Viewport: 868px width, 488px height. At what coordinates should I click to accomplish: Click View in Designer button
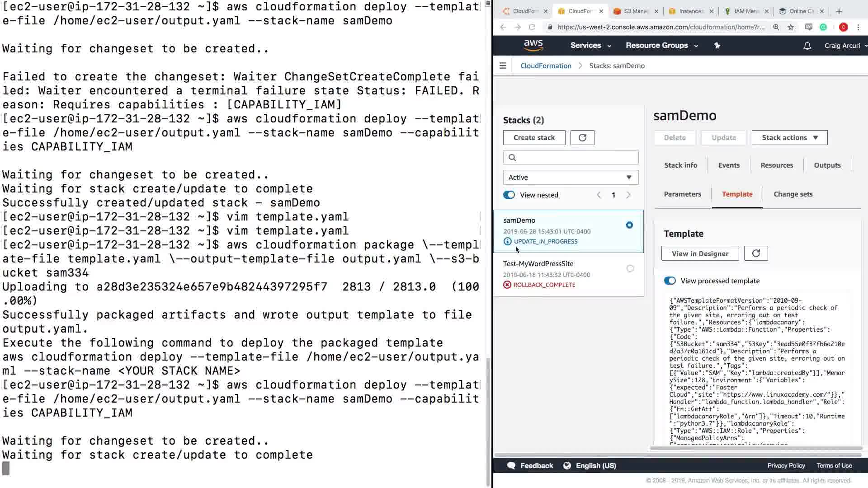pos(700,253)
